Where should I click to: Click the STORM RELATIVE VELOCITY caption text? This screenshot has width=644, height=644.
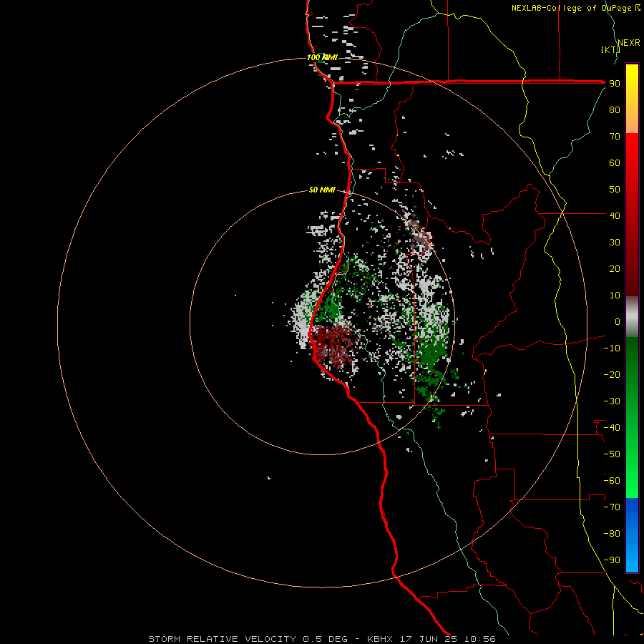(x=222, y=639)
